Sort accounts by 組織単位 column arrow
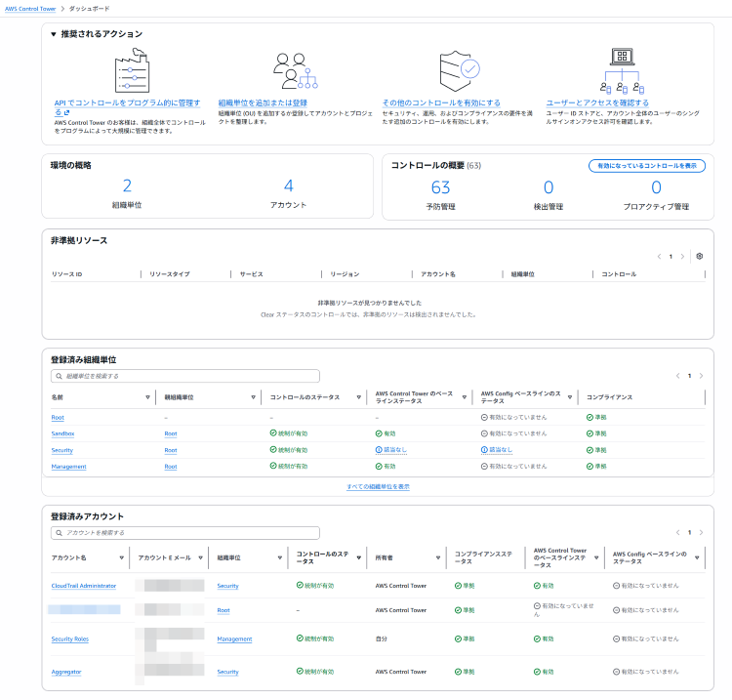Screen dimensions: 732x700 280,558
